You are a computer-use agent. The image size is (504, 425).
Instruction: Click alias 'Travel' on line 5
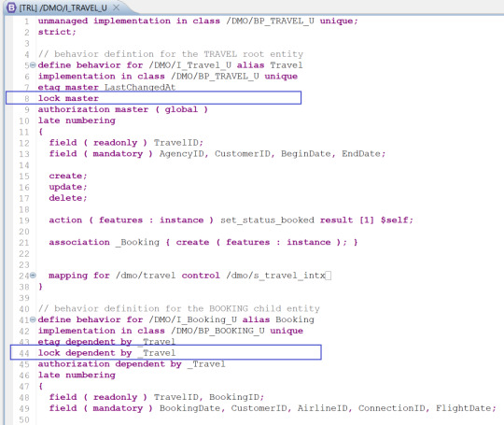point(287,65)
